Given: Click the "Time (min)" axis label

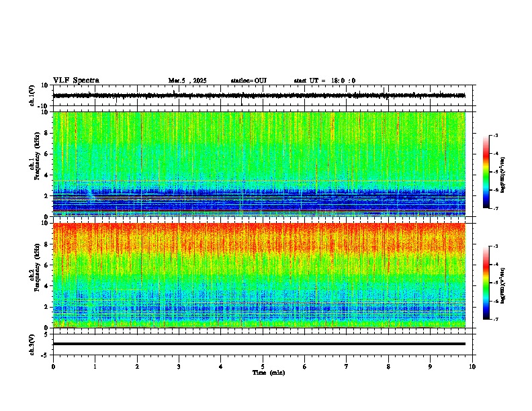Looking at the screenshot, I should [269, 373].
